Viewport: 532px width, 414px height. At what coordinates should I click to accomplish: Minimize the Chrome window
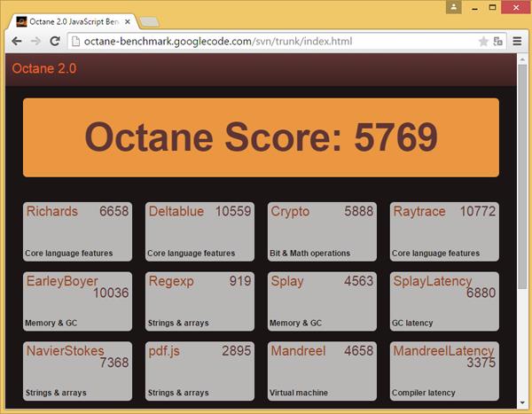coord(475,7)
